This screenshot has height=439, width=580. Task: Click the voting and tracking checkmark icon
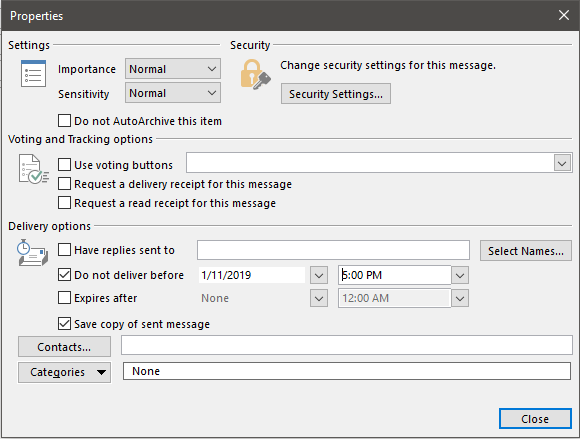pyautogui.click(x=34, y=169)
